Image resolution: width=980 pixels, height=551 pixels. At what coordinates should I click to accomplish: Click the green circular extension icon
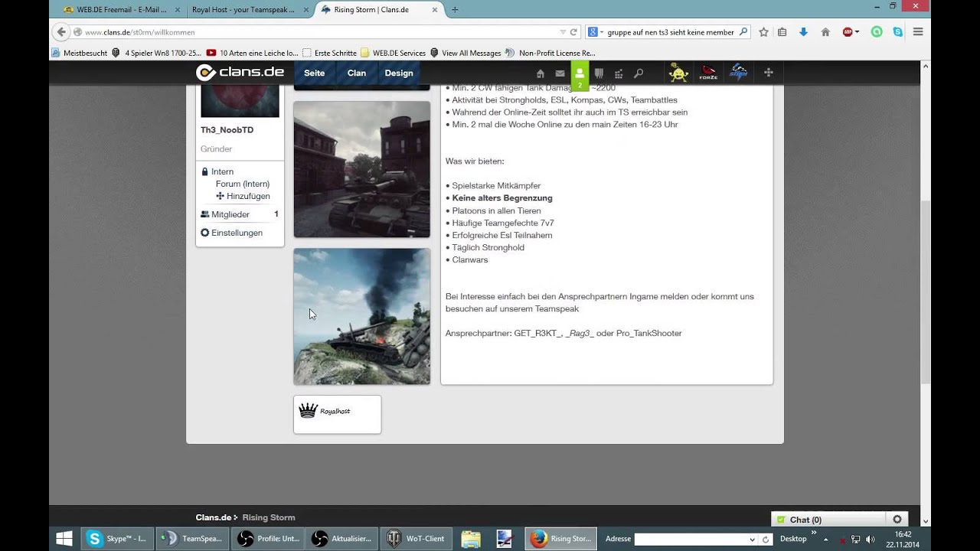877,32
